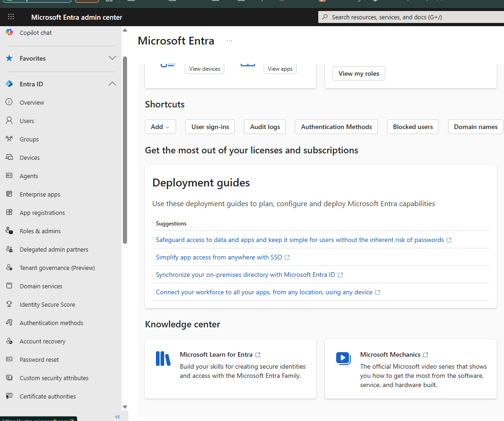Click the search magnifier icon
This screenshot has height=421, width=504.
[x=325, y=17]
